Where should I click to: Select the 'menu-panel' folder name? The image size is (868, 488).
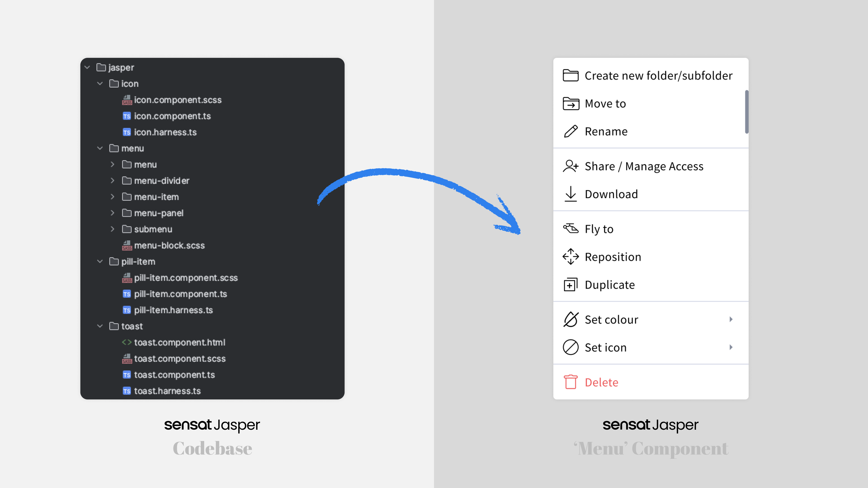[159, 213]
